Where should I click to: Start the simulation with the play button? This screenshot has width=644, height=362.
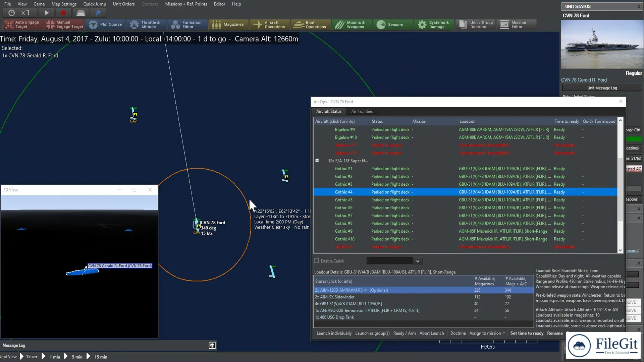(x=46, y=13)
